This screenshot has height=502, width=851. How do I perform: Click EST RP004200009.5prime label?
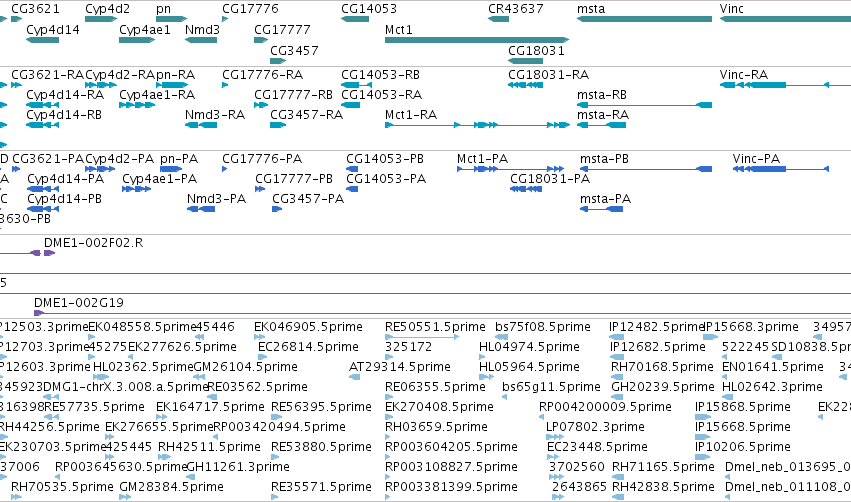pyautogui.click(x=605, y=408)
